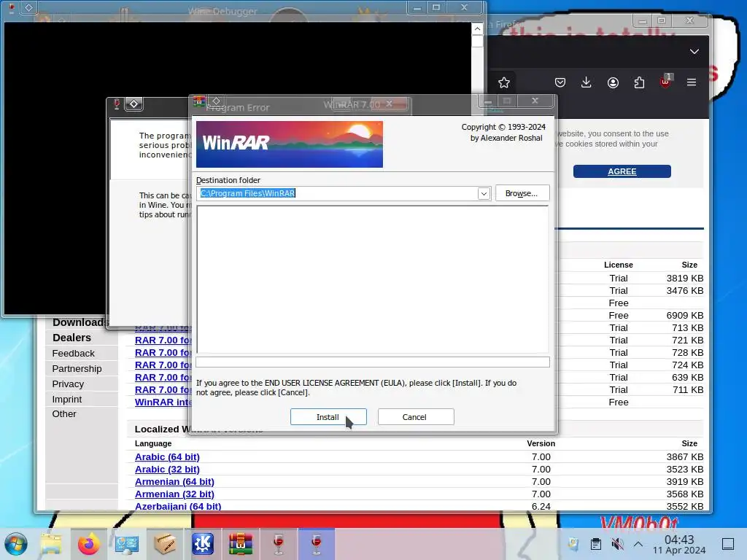Open the Dealers sidebar menu item
Viewport: 747px width, 560px height.
click(x=71, y=338)
